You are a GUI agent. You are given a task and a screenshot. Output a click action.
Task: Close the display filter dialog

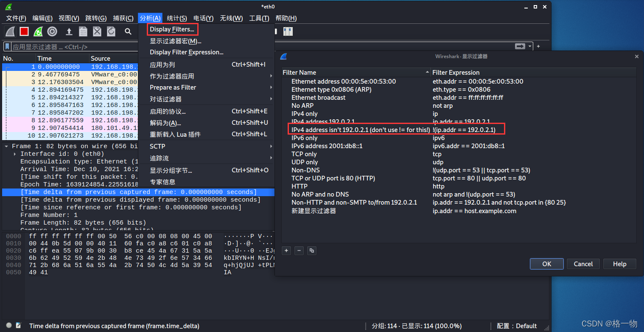(x=636, y=56)
